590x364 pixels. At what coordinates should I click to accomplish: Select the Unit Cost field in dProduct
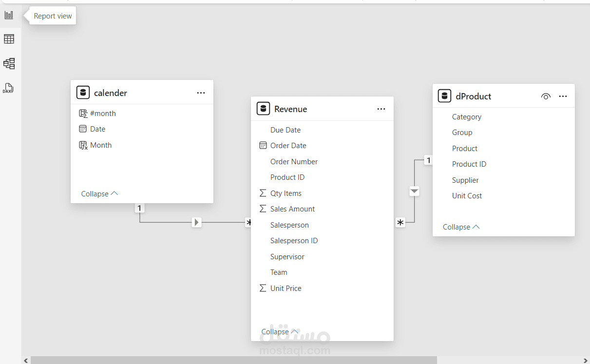467,196
